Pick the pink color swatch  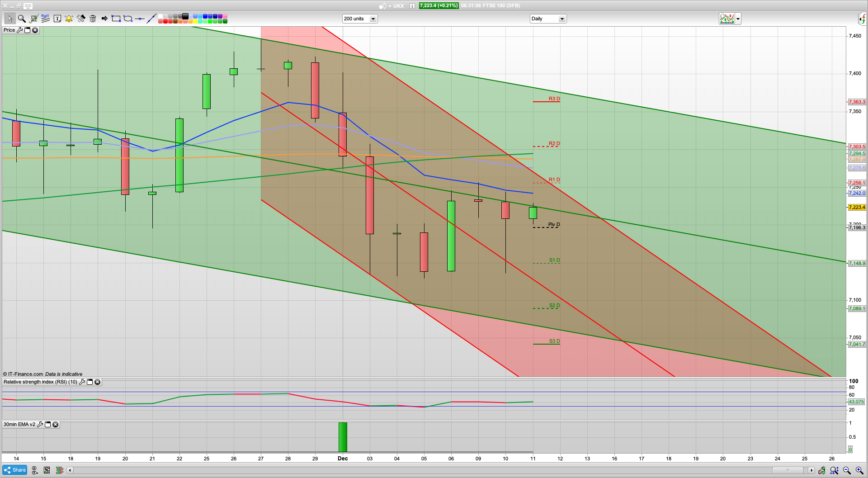pyautogui.click(x=225, y=16)
